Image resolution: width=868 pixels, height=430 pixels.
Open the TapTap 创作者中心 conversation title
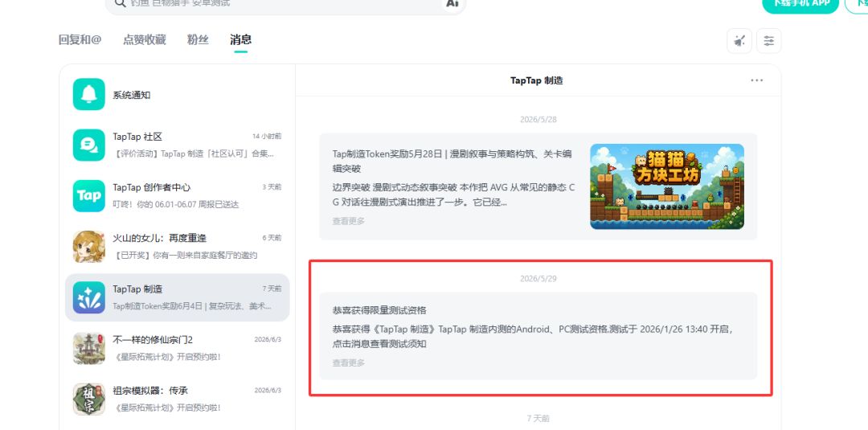coord(152,187)
